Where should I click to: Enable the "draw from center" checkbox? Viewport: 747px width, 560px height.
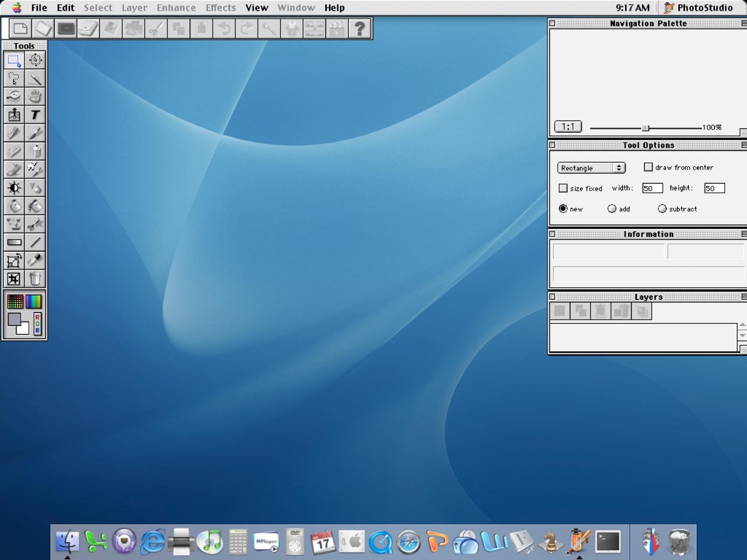pyautogui.click(x=648, y=167)
